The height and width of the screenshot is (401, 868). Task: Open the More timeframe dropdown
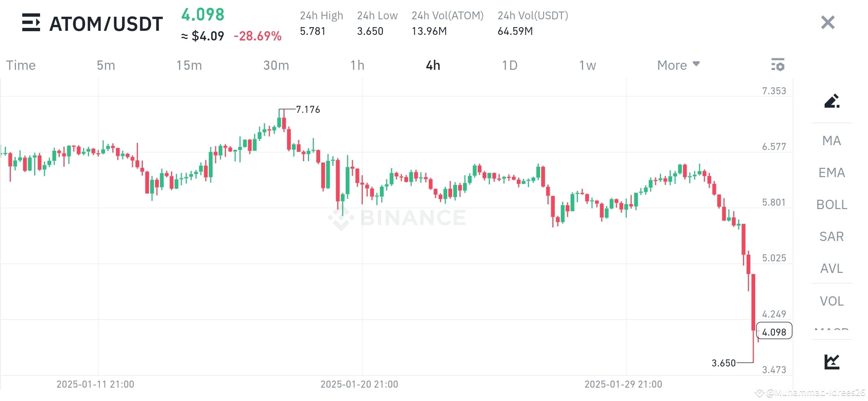pyautogui.click(x=677, y=65)
